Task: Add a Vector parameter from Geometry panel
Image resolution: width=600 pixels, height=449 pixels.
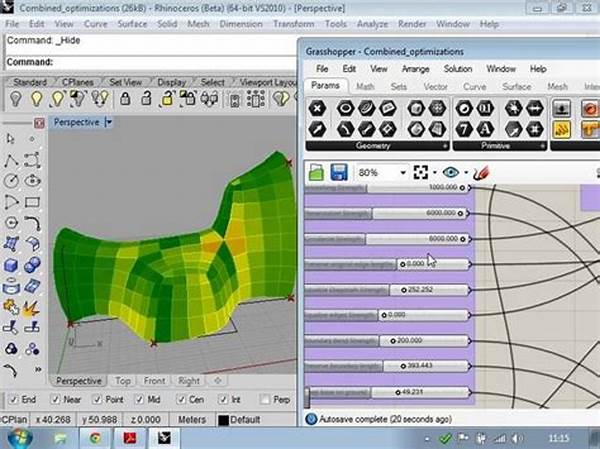Action: click(x=317, y=129)
